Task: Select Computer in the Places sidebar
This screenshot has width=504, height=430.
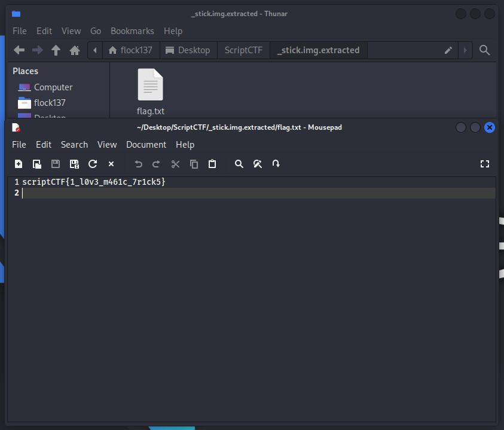Action: click(53, 87)
